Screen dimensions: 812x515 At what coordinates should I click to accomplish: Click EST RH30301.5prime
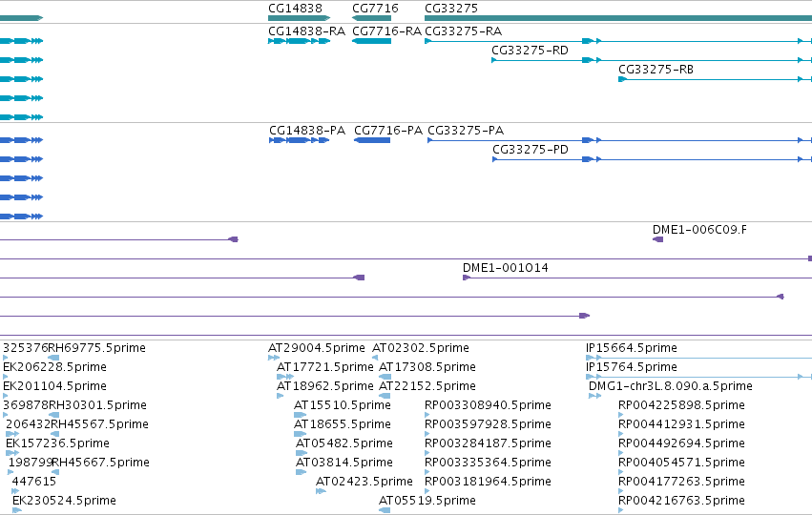[97, 405]
